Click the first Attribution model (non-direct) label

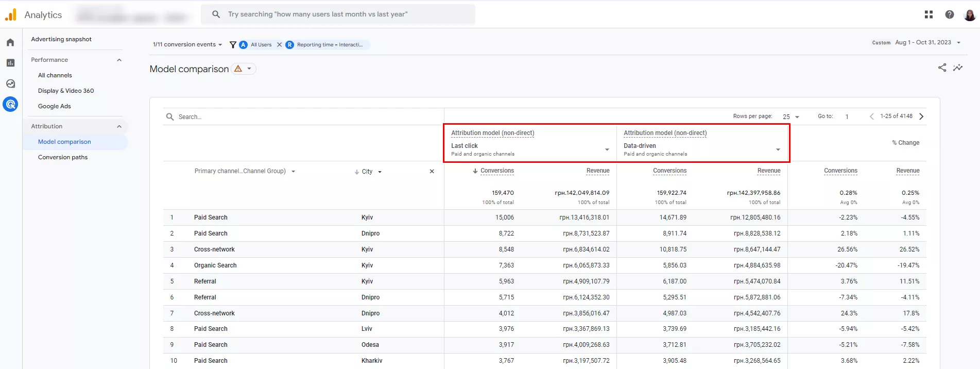point(493,133)
